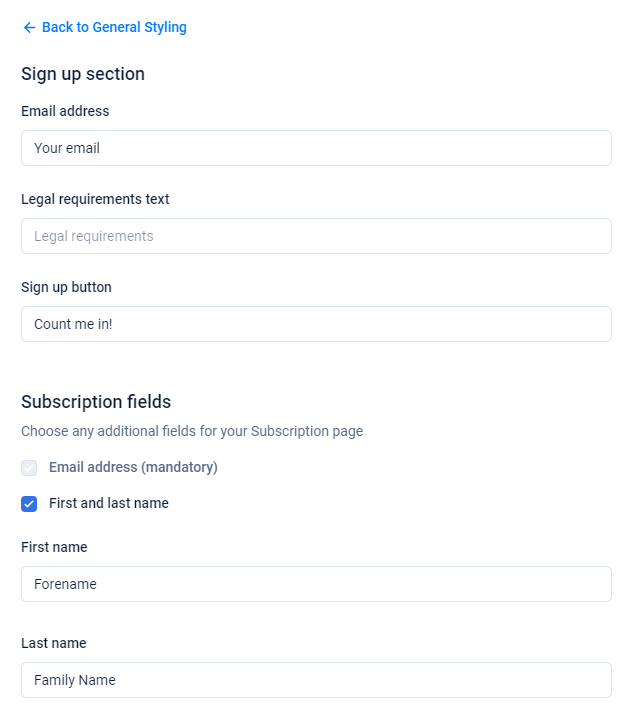Click the "Last name" field label
This screenshot has width=625, height=727.
point(53,643)
